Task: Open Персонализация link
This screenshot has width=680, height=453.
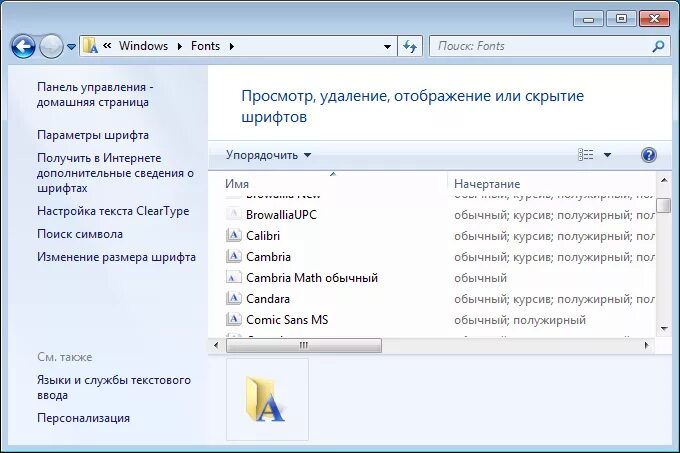Action: coord(83,418)
